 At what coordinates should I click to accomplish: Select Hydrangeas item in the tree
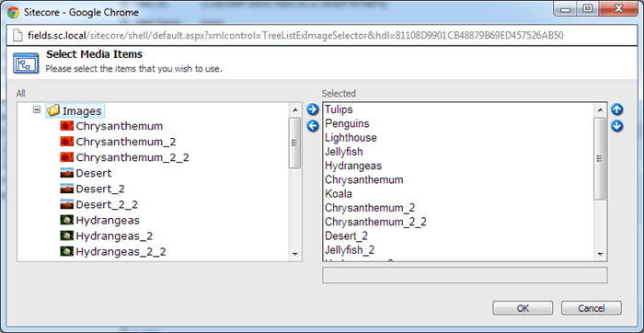pyautogui.click(x=108, y=220)
